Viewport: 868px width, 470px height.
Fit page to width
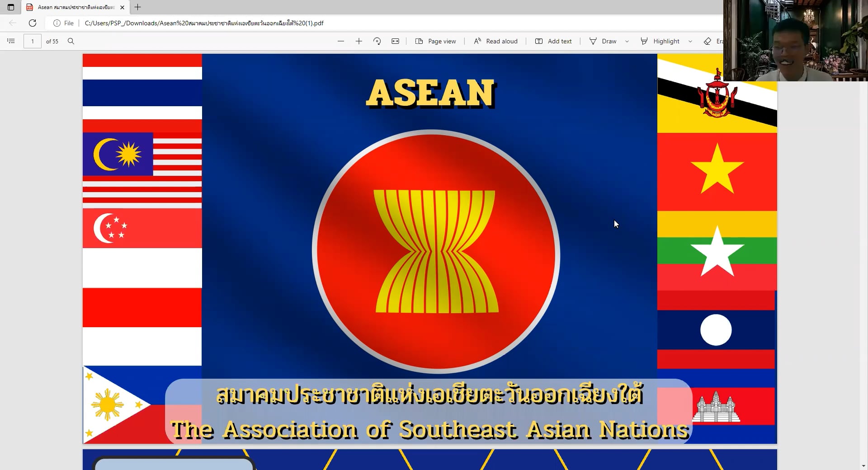click(395, 41)
